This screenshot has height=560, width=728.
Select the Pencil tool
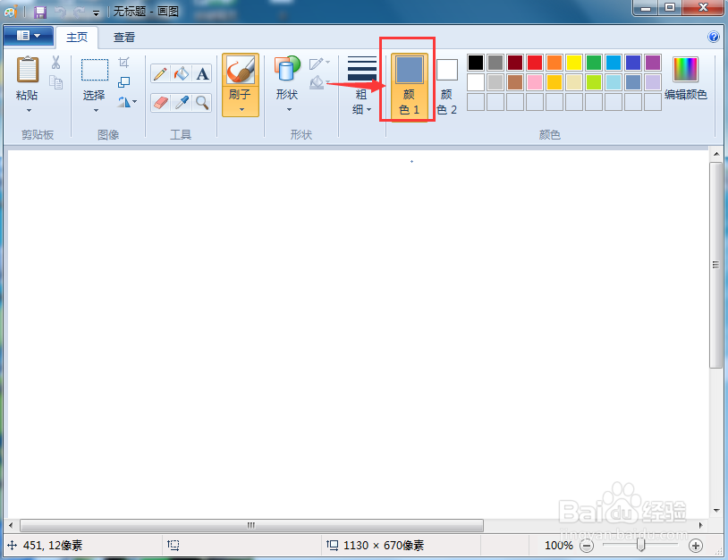[161, 74]
